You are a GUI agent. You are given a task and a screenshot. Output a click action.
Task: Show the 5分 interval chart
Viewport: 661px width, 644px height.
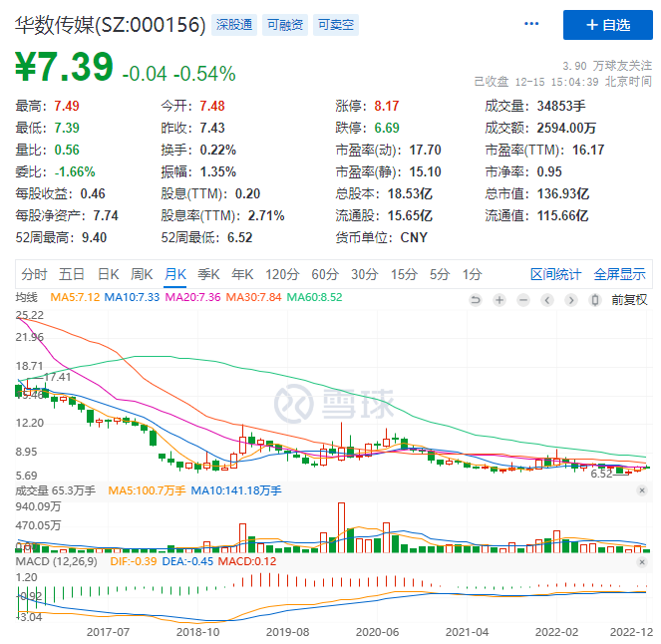440,274
